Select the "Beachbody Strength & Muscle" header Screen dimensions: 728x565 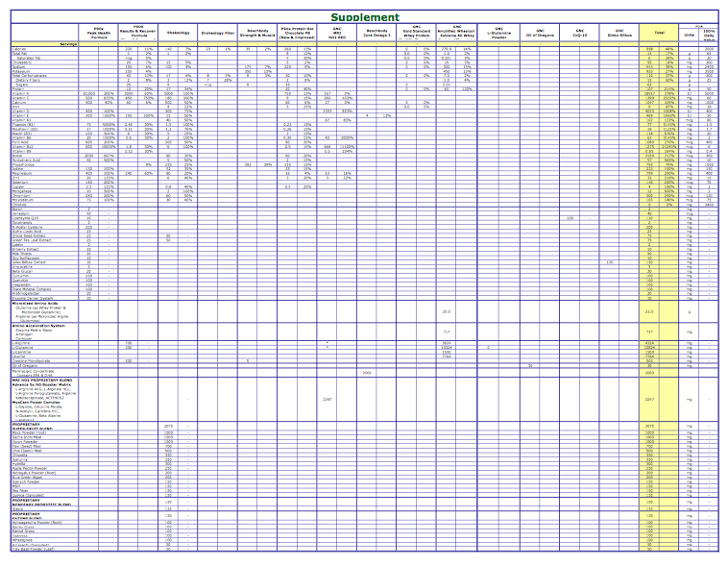pyautogui.click(x=257, y=33)
